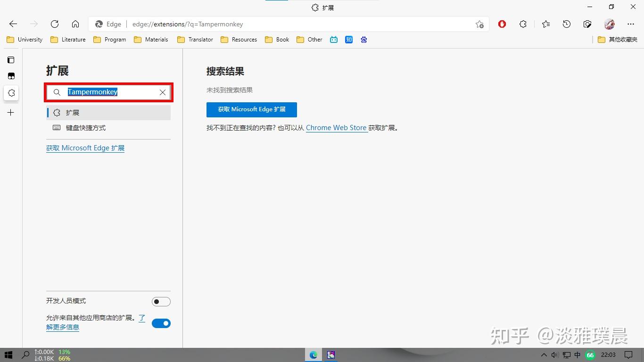The width and height of the screenshot is (644, 362).
Task: Click the Refresh page icon
Action: pos(55,24)
